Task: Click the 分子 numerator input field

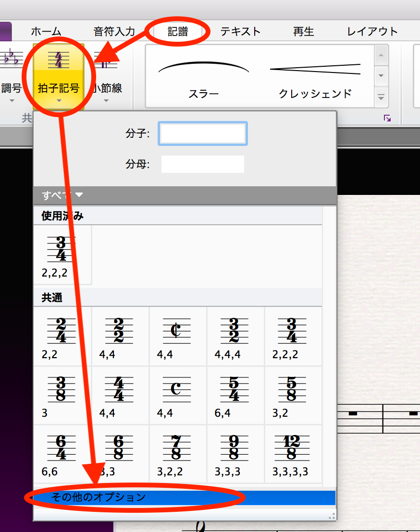Action: (x=203, y=133)
